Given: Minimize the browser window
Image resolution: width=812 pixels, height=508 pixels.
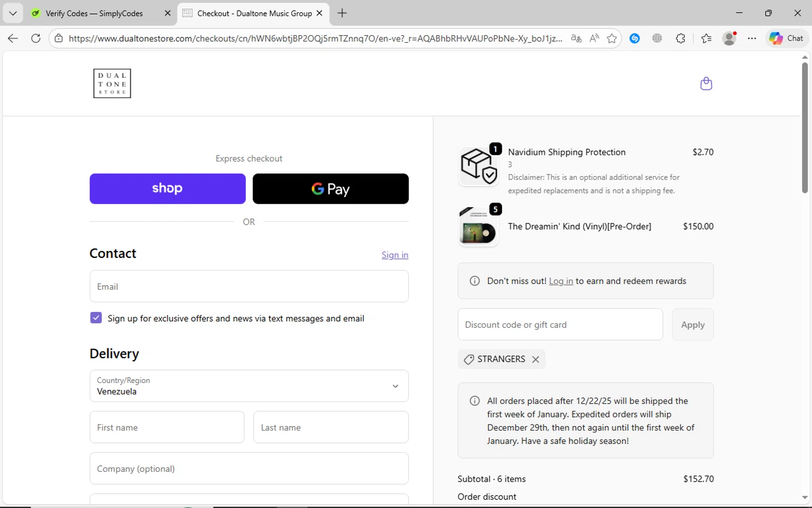Looking at the screenshot, I should (739, 13).
